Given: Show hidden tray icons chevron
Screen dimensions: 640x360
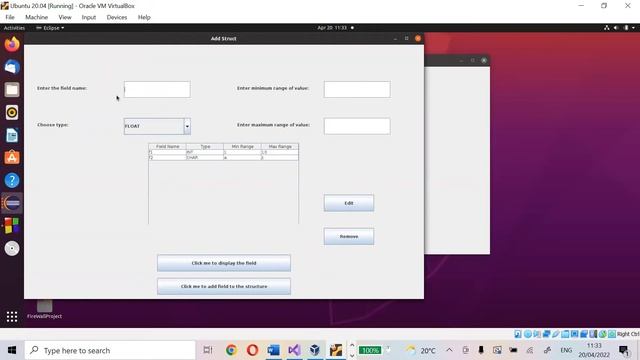Looking at the screenshot, I should pyautogui.click(x=449, y=350).
